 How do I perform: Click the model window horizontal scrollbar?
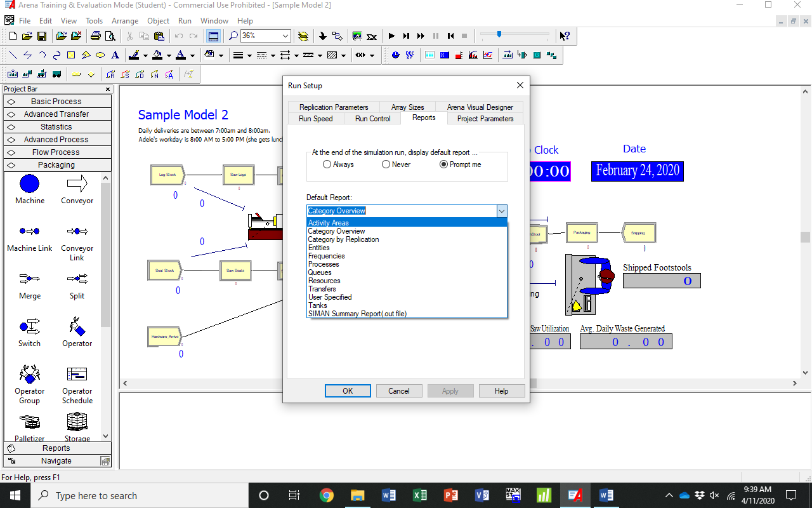click(461, 384)
